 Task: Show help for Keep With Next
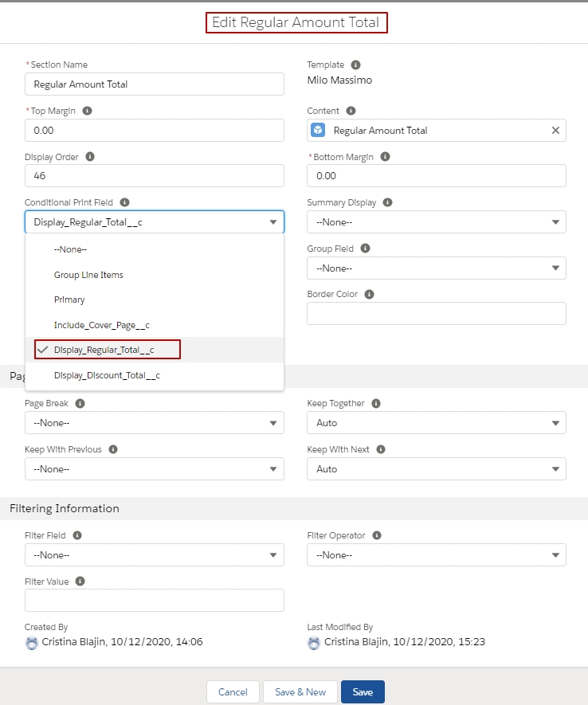381,449
